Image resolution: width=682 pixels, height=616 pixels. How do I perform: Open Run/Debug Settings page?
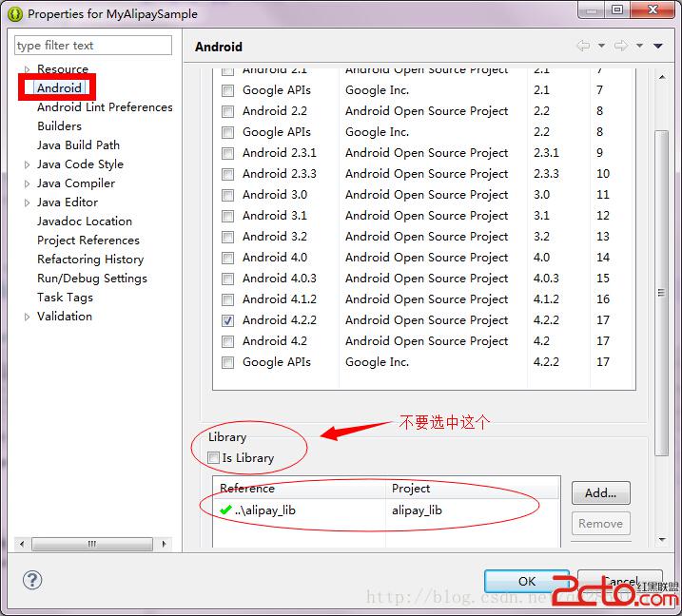(92, 279)
